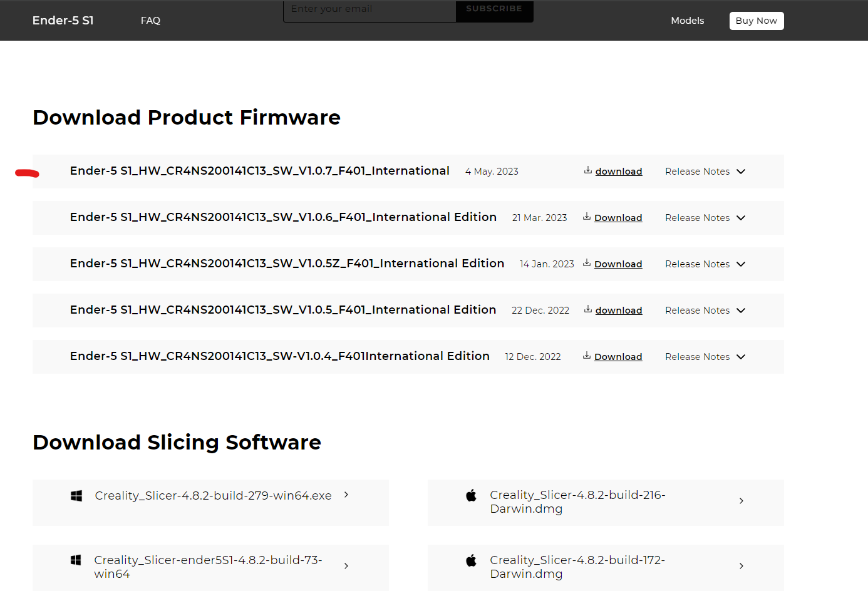868x596 pixels.
Task: Click download icon for V1.0.4 firmware
Action: [587, 356]
